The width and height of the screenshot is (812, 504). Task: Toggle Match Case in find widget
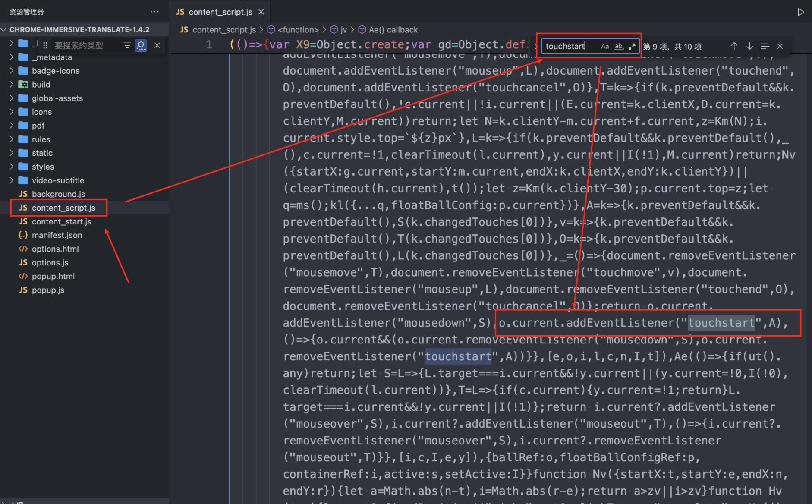coord(605,46)
